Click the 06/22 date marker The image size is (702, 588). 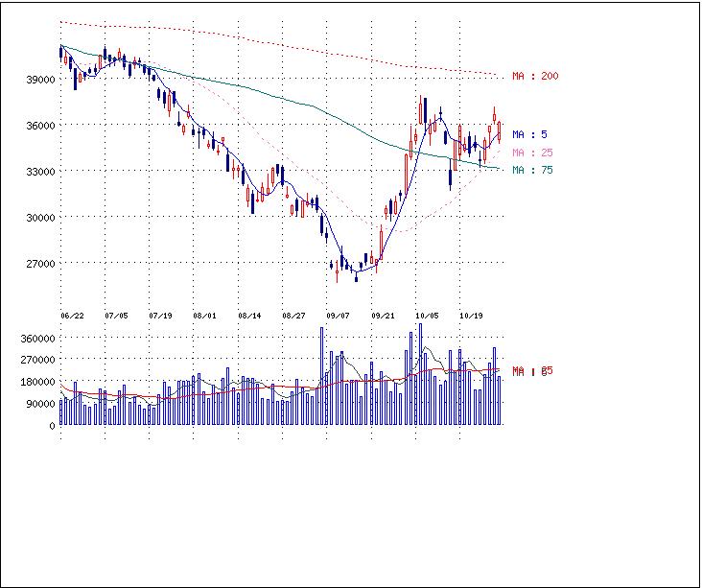(72, 315)
